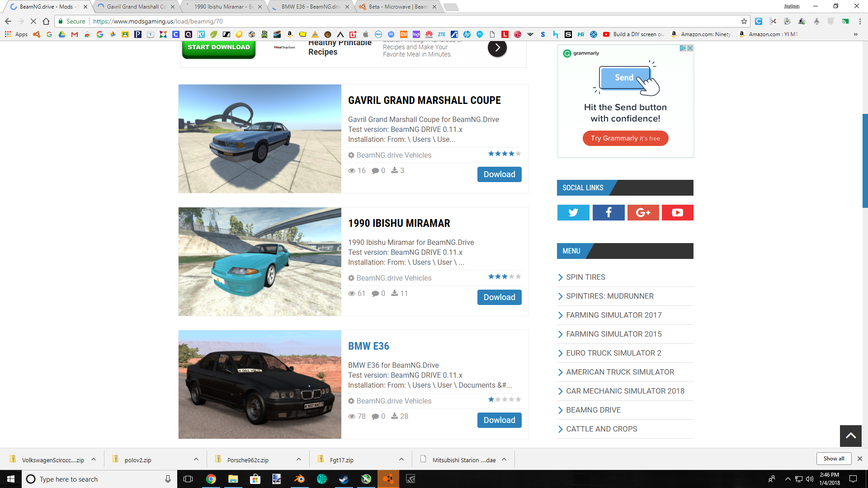The width and height of the screenshot is (868, 488).
Task: Open the BEAMNG DRIVE menu item
Action: pyautogui.click(x=593, y=410)
